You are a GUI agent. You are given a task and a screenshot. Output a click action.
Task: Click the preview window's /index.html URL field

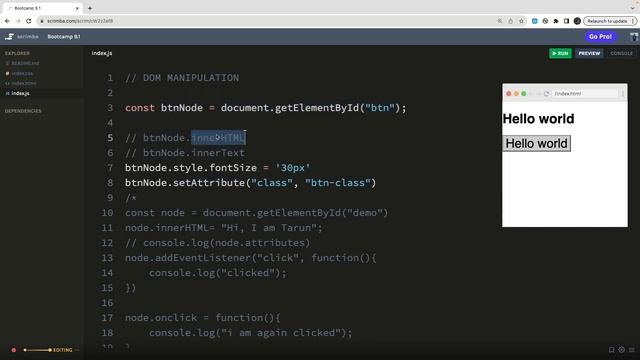coord(585,94)
